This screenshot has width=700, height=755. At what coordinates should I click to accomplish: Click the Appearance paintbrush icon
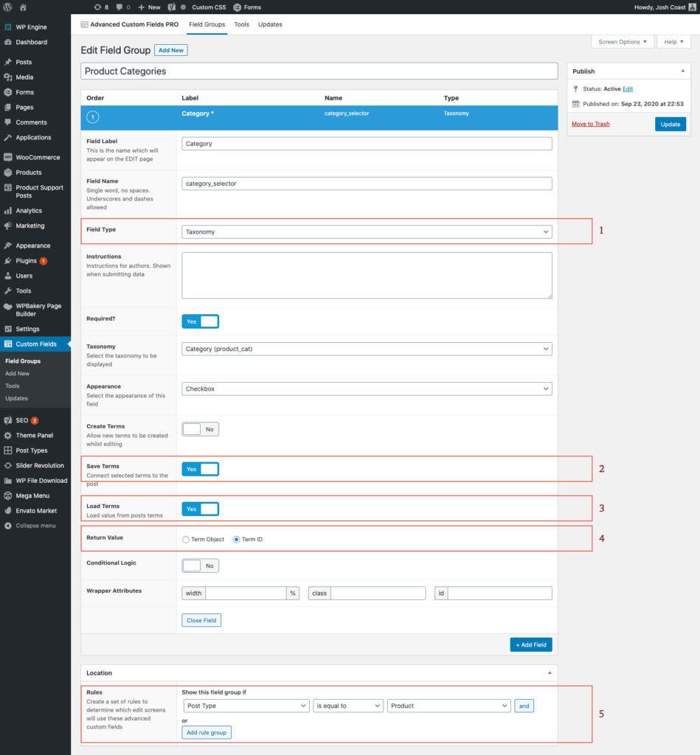point(7,246)
